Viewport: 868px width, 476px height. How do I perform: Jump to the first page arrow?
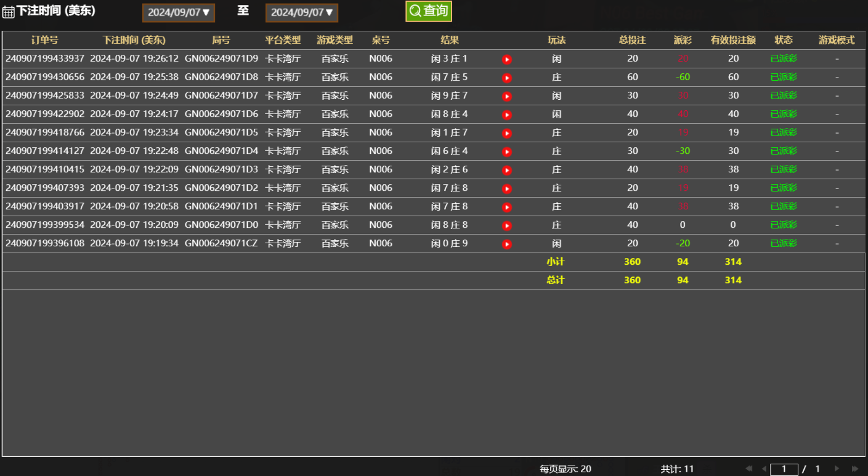(748, 469)
